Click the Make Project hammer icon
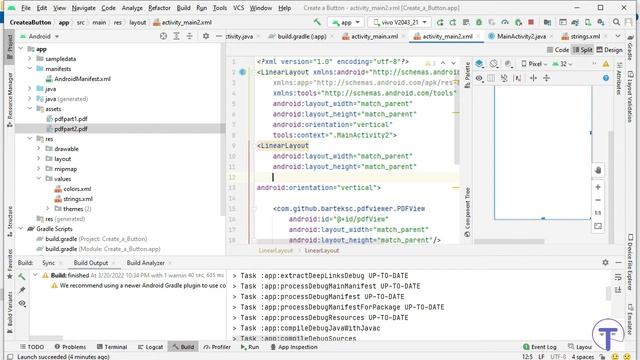 coord(317,22)
